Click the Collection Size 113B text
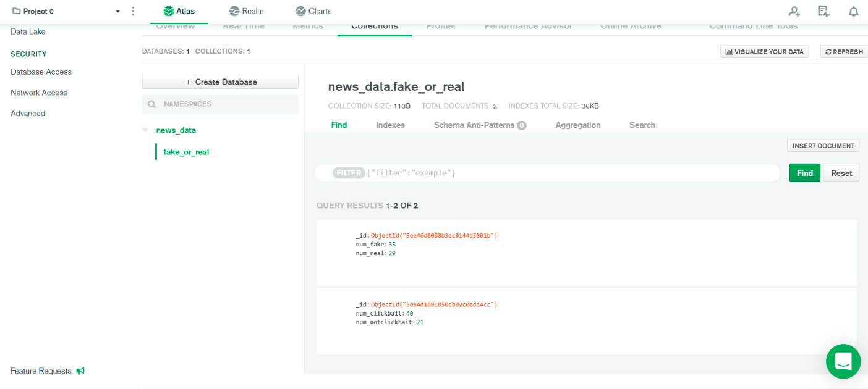 point(369,106)
